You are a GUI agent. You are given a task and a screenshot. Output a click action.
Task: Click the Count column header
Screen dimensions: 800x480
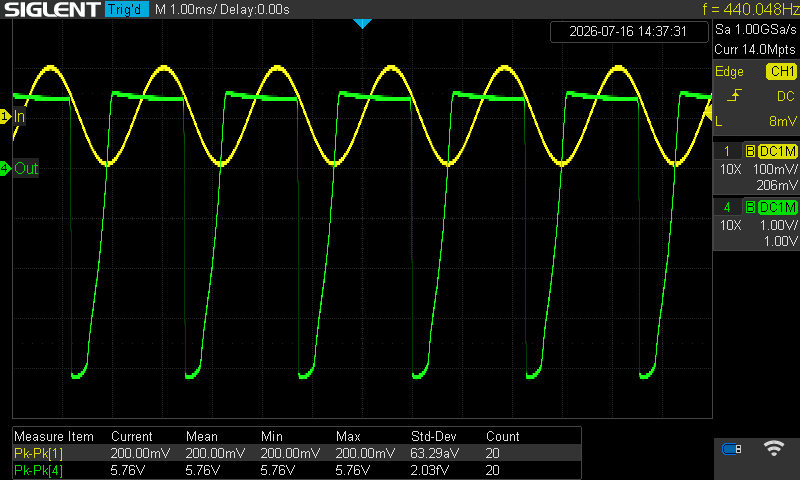pos(503,437)
